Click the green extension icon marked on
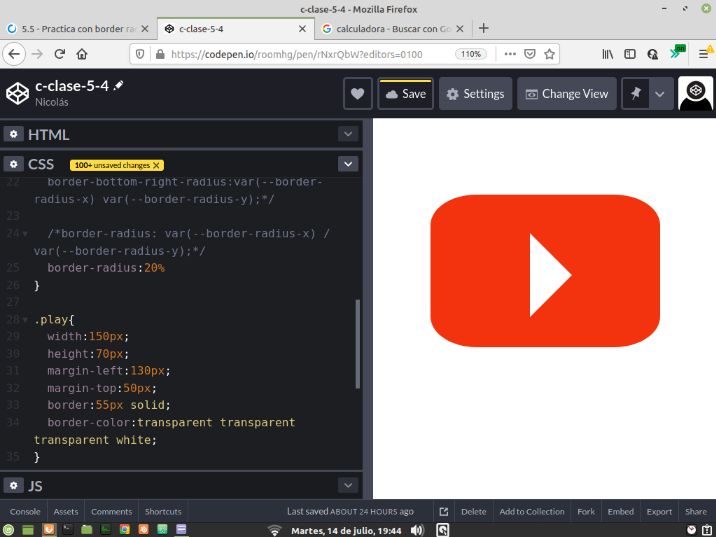 (677, 52)
